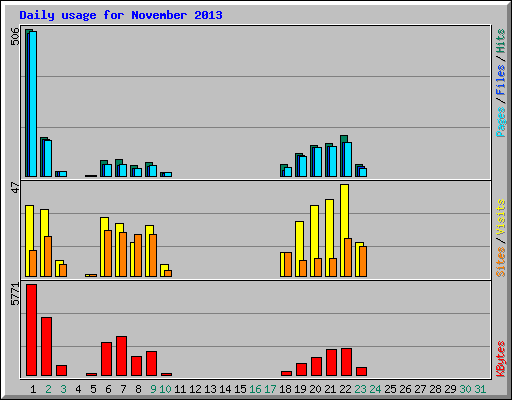Image resolution: width=512 pixels, height=400 pixels.
Task: Click day 5 on the x-axis
Action: point(93,389)
